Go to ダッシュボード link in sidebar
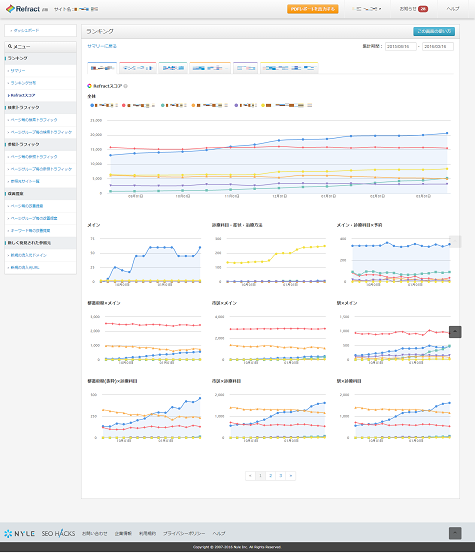Image resolution: width=475 pixels, height=553 pixels. 25,30
